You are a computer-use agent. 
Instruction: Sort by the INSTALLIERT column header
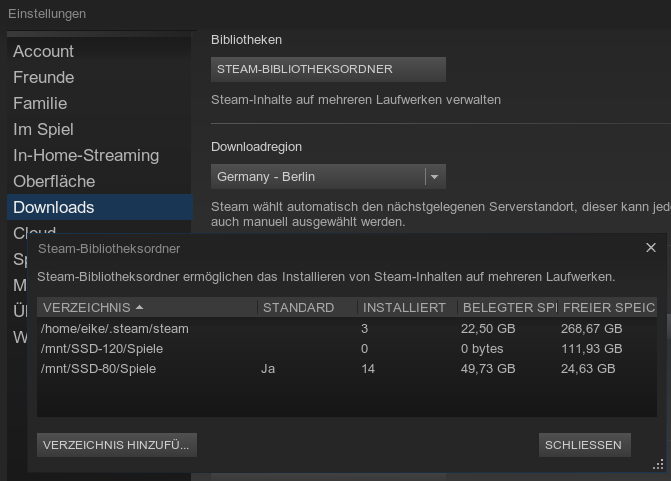tap(404, 308)
